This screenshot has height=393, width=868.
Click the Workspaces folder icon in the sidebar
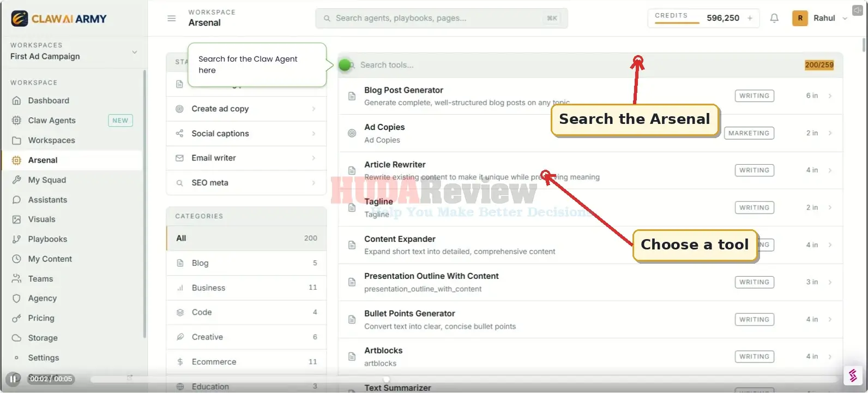tap(16, 140)
